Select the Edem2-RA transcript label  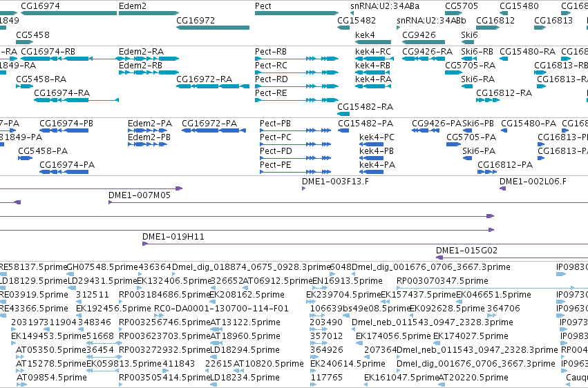point(141,51)
